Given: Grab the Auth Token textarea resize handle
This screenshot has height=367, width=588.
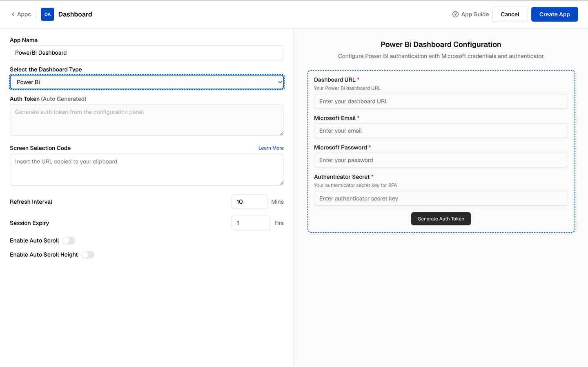Looking at the screenshot, I should [281, 133].
